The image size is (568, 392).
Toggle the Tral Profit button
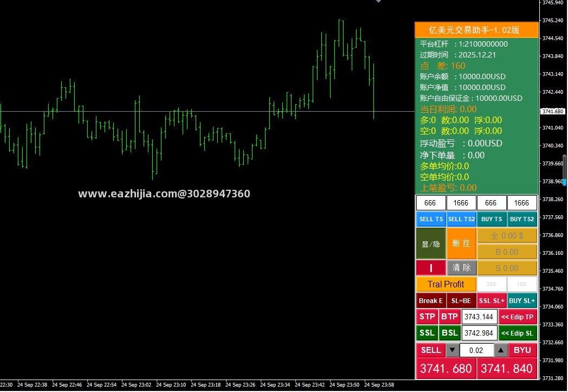tap(446, 285)
